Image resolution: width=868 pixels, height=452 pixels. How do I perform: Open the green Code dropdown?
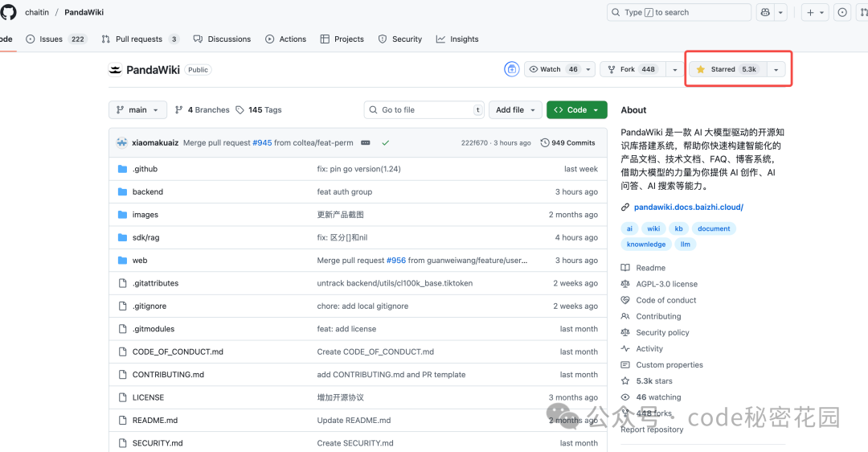click(576, 109)
